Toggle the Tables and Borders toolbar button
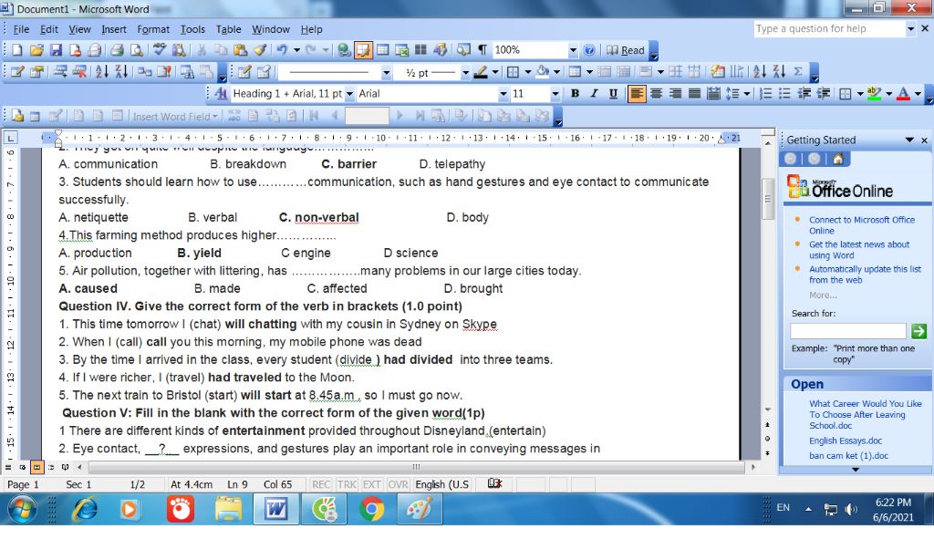Viewport: 934px width, 560px height. click(363, 50)
